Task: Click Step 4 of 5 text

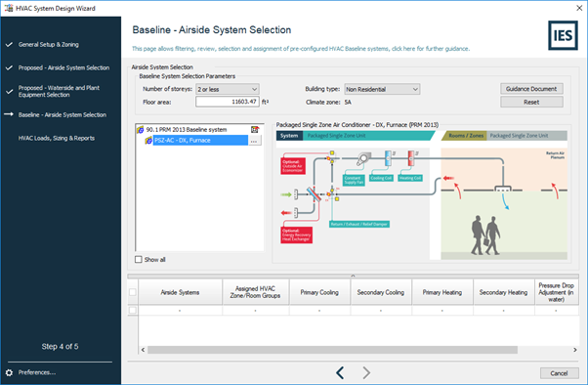Action: pos(60,346)
